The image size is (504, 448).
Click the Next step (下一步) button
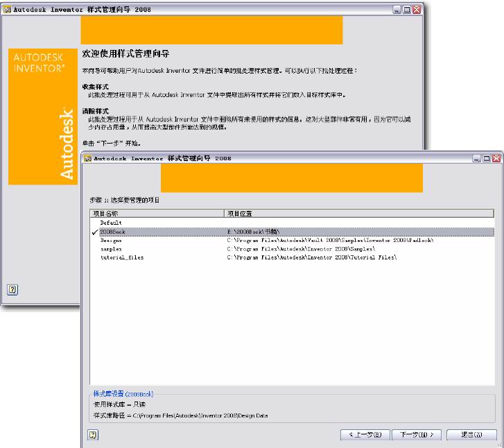(x=417, y=435)
